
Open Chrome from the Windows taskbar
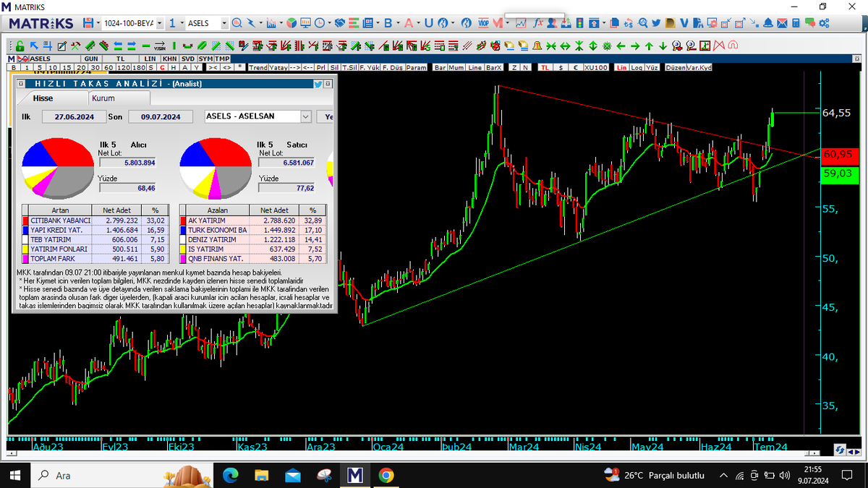(x=386, y=475)
